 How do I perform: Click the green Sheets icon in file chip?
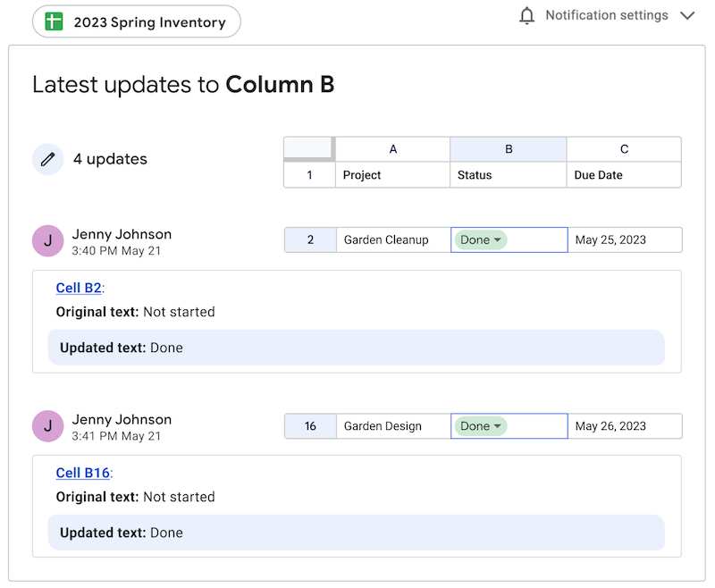[54, 21]
